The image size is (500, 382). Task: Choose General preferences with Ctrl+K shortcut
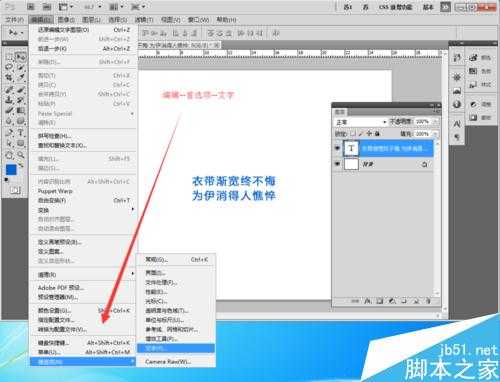click(176, 259)
